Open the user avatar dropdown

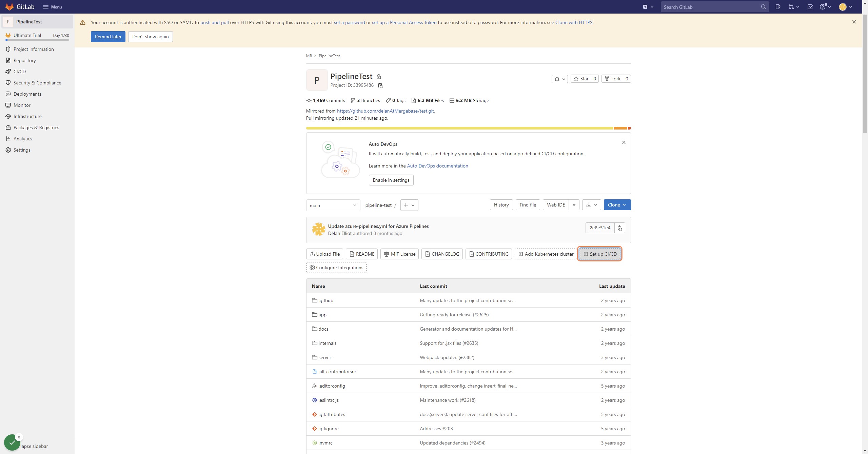[x=845, y=7]
